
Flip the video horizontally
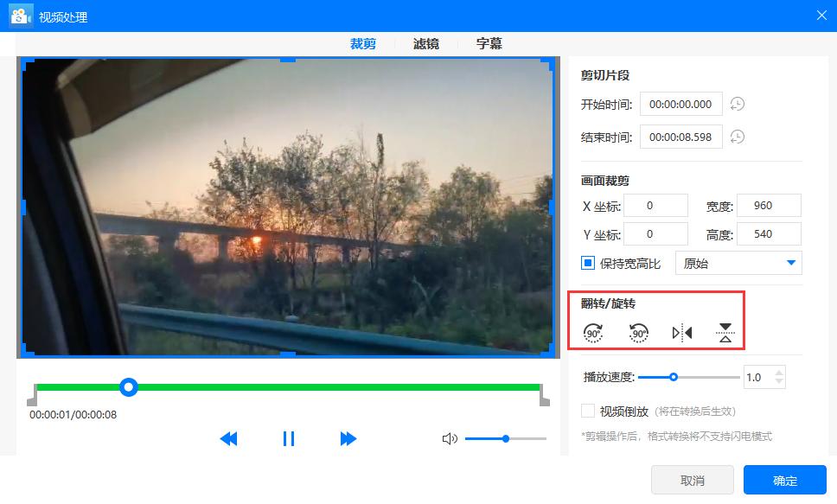(680, 332)
